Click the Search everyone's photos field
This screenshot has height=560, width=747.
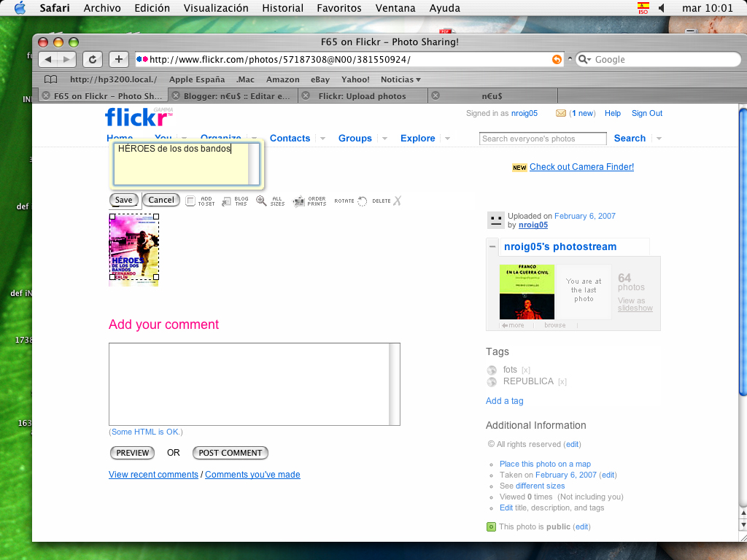pos(543,139)
